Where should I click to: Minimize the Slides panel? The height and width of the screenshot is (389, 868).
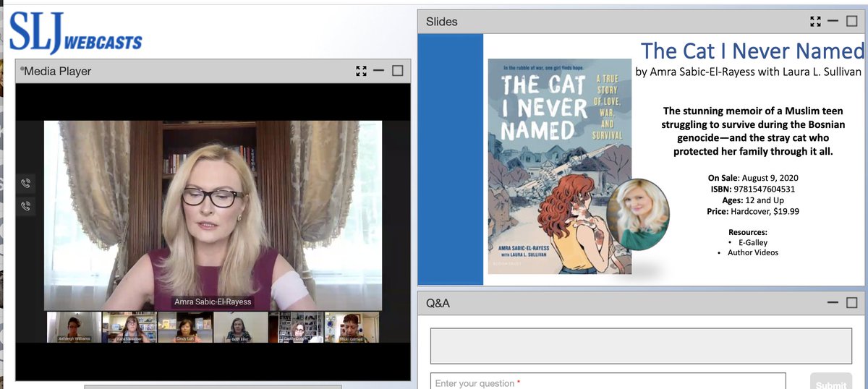(x=833, y=21)
